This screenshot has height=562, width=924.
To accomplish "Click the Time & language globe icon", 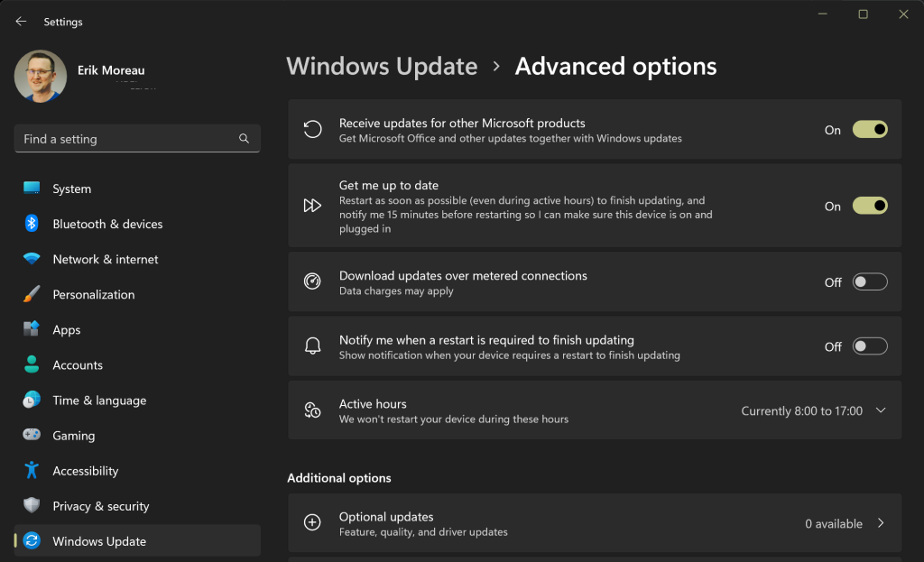I will (32, 400).
